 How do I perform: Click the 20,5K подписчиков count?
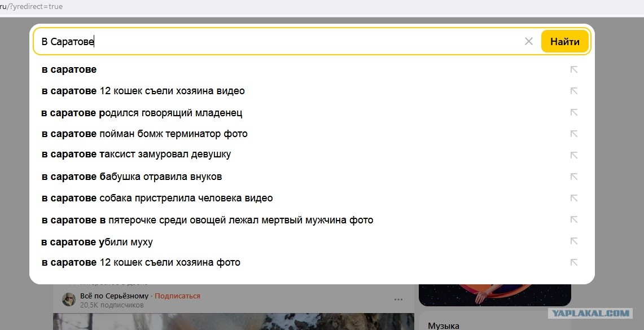[112, 305]
